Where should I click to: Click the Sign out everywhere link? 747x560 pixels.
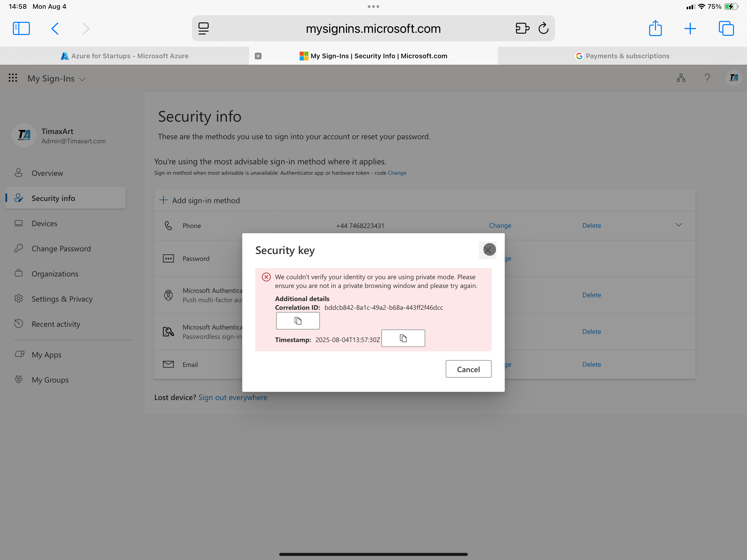pos(232,398)
